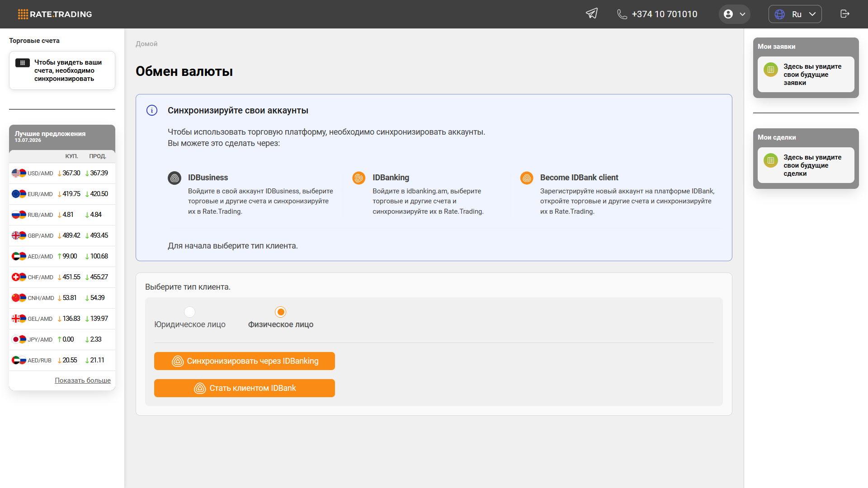Click the green list icon in Мои сделки
868x488 pixels.
(771, 160)
